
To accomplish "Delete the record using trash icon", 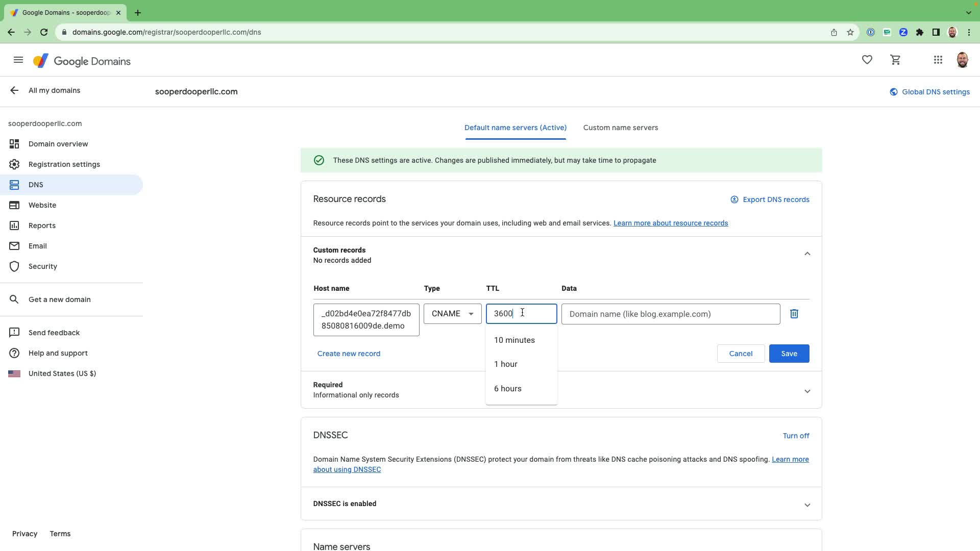I will [x=794, y=314].
